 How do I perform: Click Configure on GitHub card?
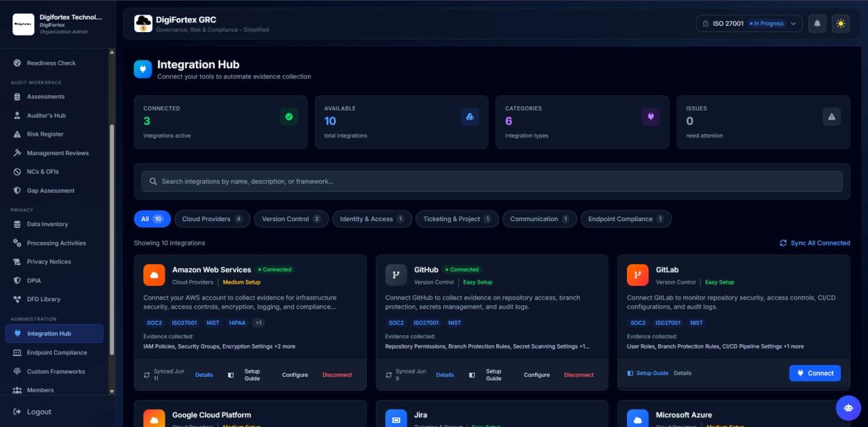537,375
